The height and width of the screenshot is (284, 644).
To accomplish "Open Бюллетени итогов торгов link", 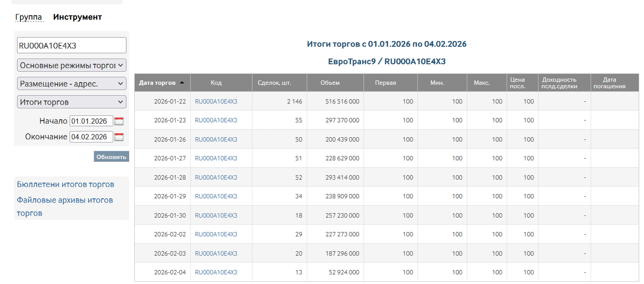I will point(65,184).
